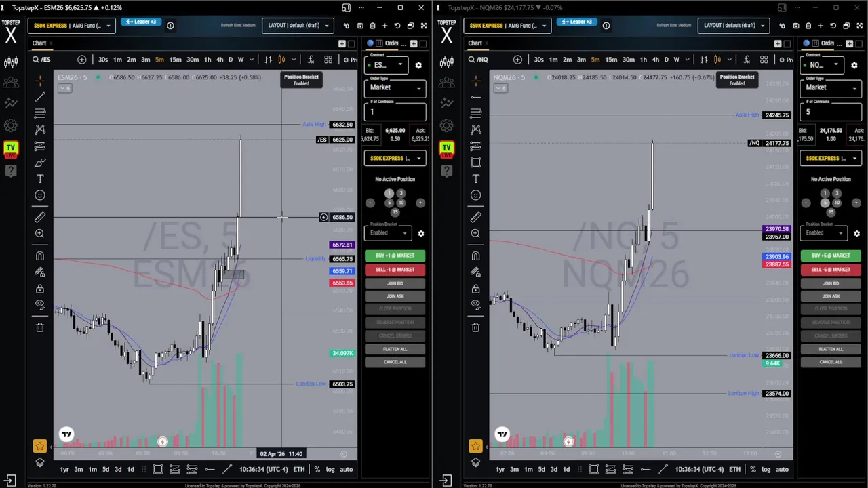
Task: Select 15 contracts quick size in ES panel
Action: click(x=395, y=212)
